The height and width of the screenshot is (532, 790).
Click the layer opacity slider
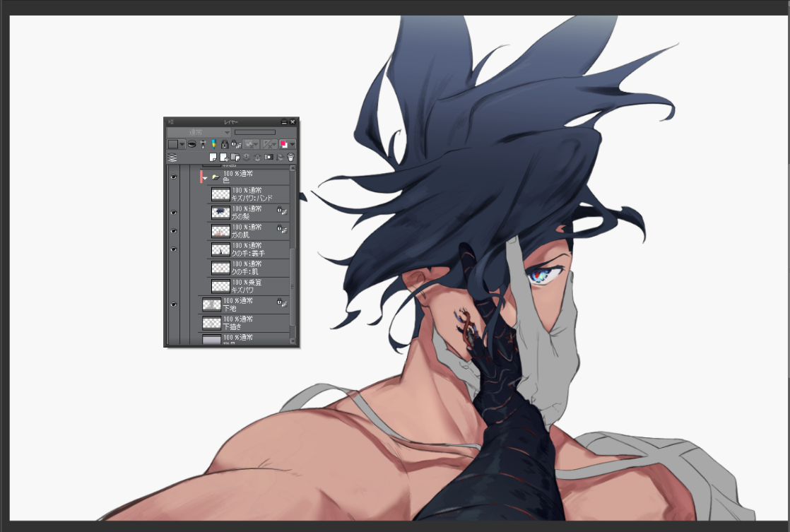click(254, 132)
